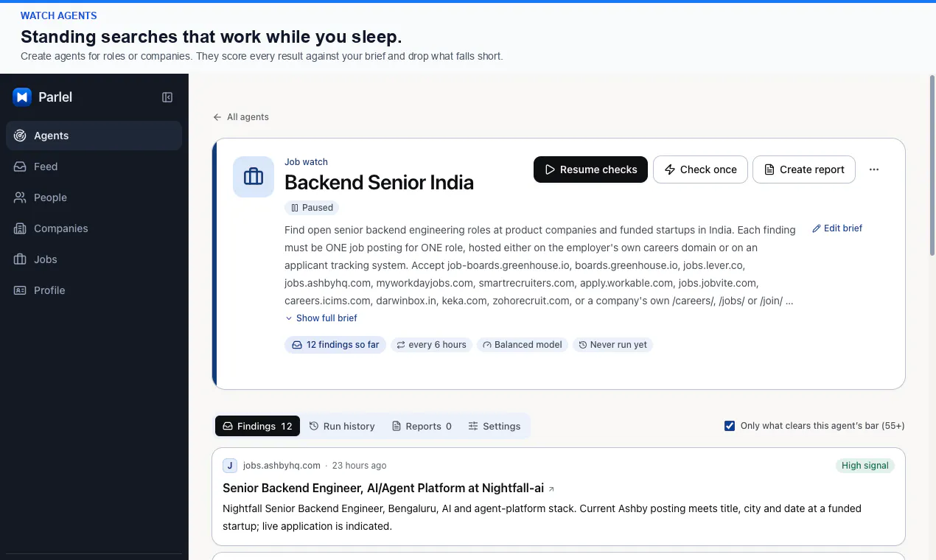This screenshot has width=936, height=560.
Task: Click the Parlel logo icon
Action: 22,97
